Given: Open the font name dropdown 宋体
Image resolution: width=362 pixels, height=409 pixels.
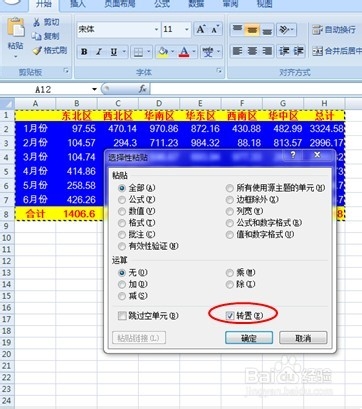Looking at the screenshot, I should tap(156, 30).
